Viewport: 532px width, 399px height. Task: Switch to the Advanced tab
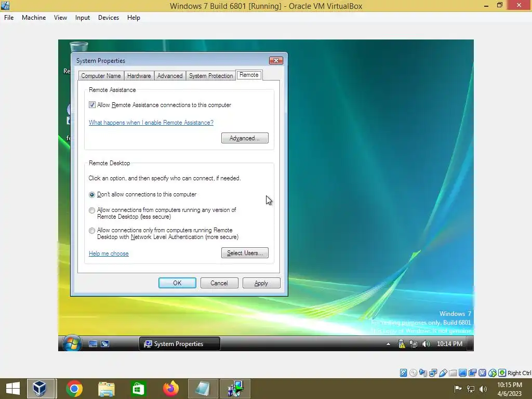point(170,76)
